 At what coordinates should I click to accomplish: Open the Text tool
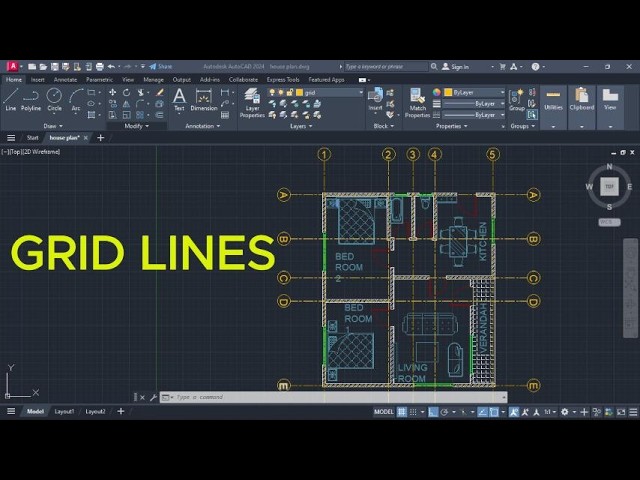coord(179,100)
